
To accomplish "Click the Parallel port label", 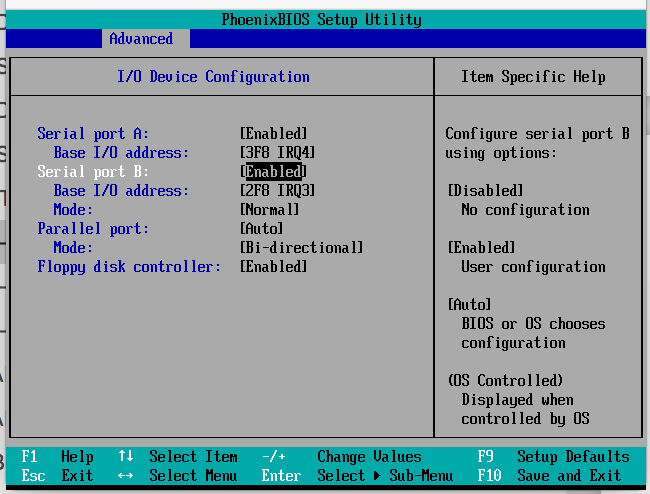I will (x=93, y=228).
